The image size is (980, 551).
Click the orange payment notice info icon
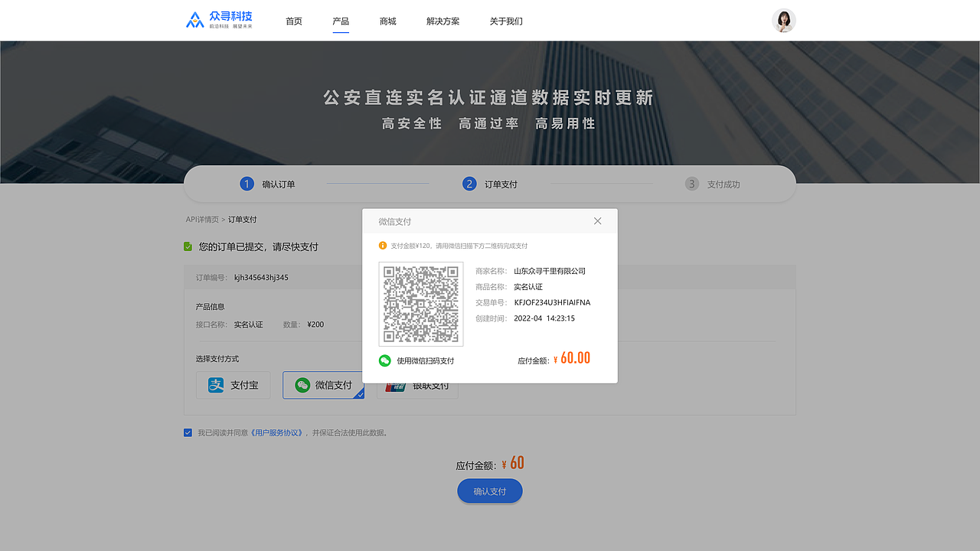coord(384,246)
